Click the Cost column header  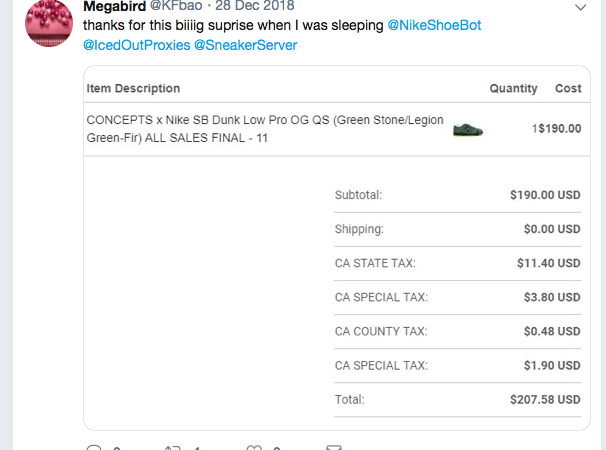tap(568, 89)
